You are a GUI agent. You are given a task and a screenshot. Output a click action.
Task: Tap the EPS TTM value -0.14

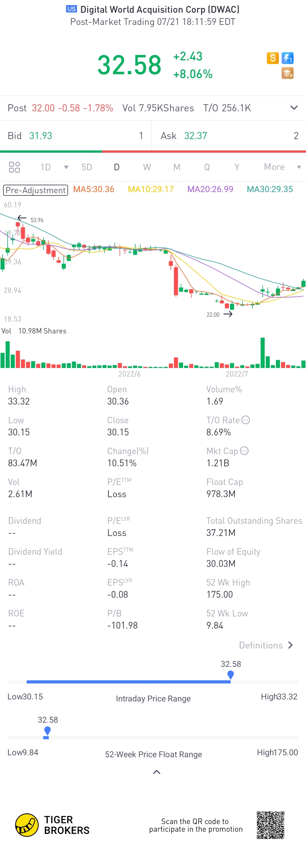(118, 564)
